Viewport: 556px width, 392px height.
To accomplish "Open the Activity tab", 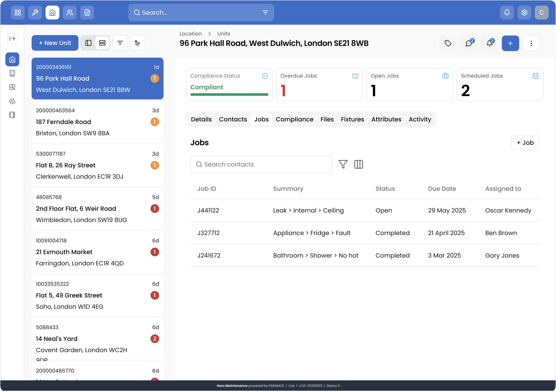I will click(x=420, y=119).
